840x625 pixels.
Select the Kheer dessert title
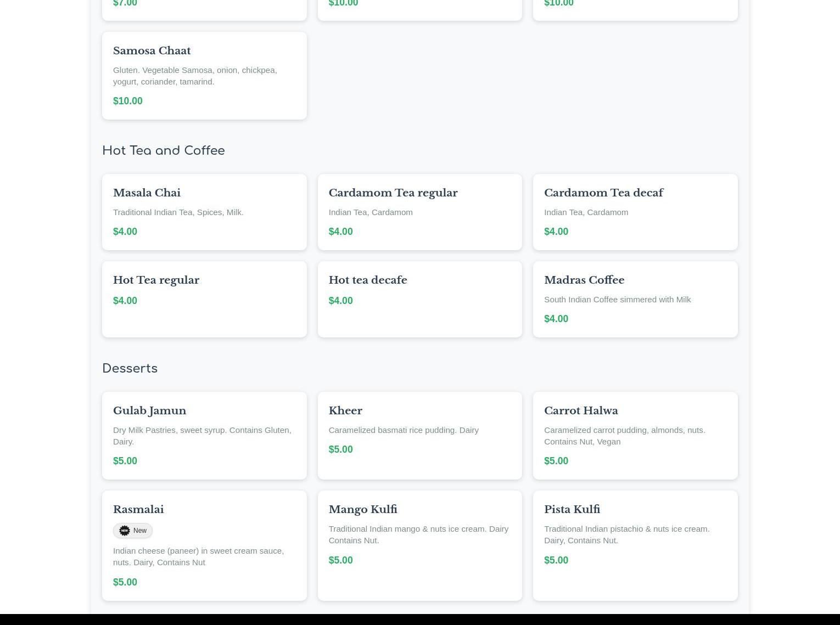coord(345,410)
